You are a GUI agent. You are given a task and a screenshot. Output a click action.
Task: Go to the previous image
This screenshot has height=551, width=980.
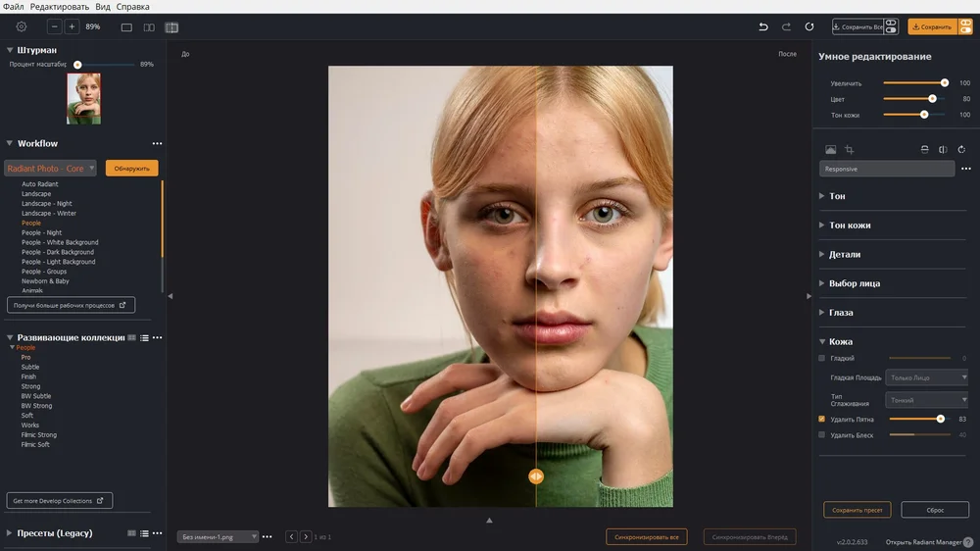click(x=291, y=536)
